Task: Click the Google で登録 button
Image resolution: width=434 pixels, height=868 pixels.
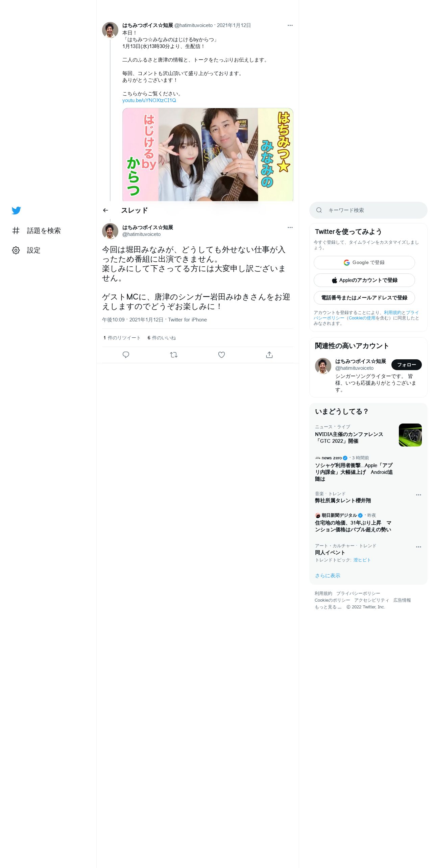Action: (364, 263)
